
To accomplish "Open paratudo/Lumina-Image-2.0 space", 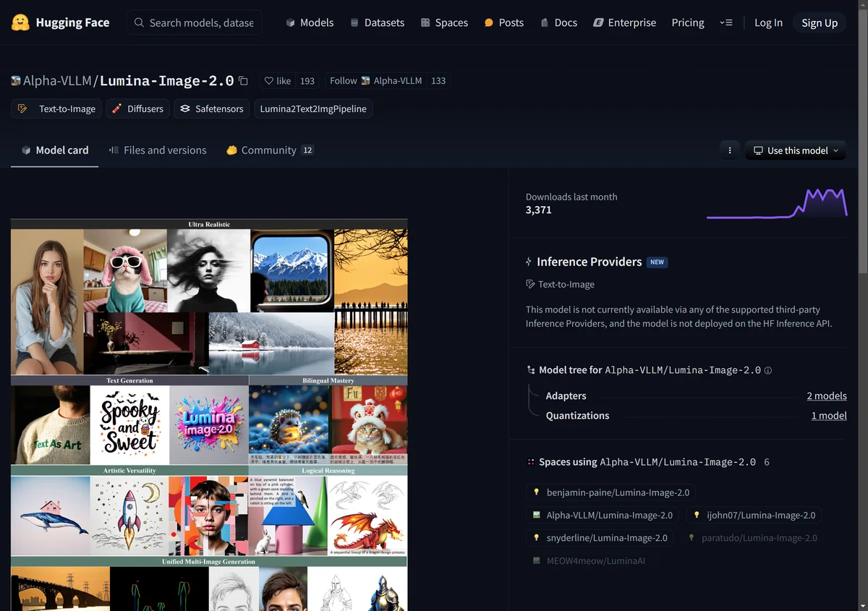I will pos(753,537).
